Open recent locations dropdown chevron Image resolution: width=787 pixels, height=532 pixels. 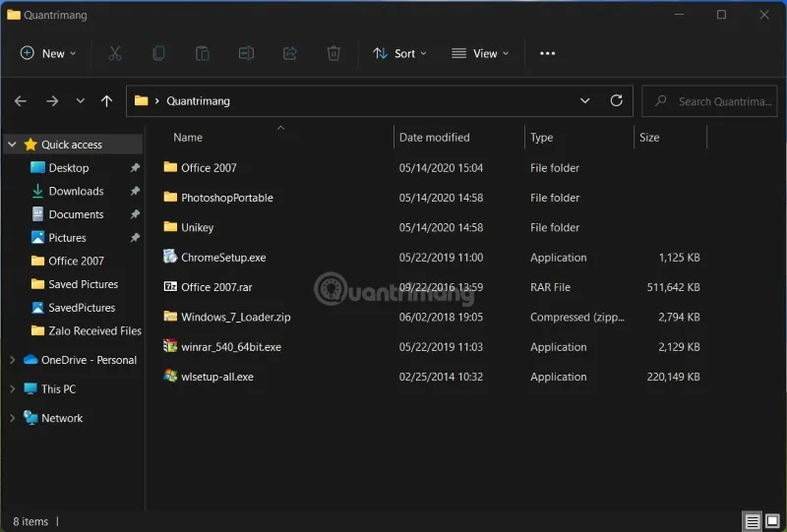coord(81,101)
